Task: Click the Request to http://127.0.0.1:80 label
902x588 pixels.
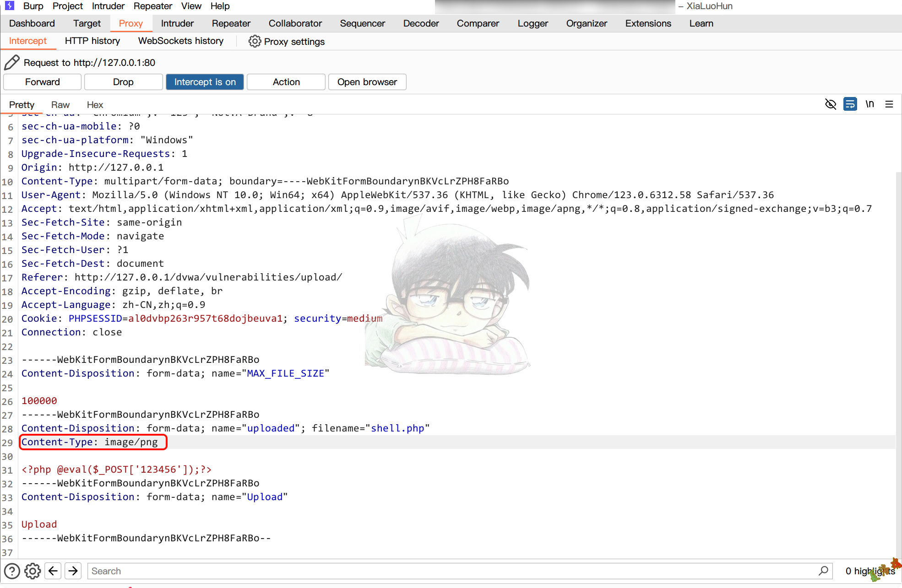Action: pyautogui.click(x=89, y=63)
